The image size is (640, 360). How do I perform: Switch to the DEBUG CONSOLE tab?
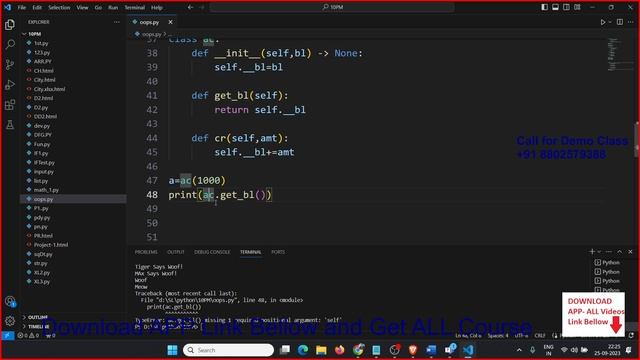tap(212, 252)
